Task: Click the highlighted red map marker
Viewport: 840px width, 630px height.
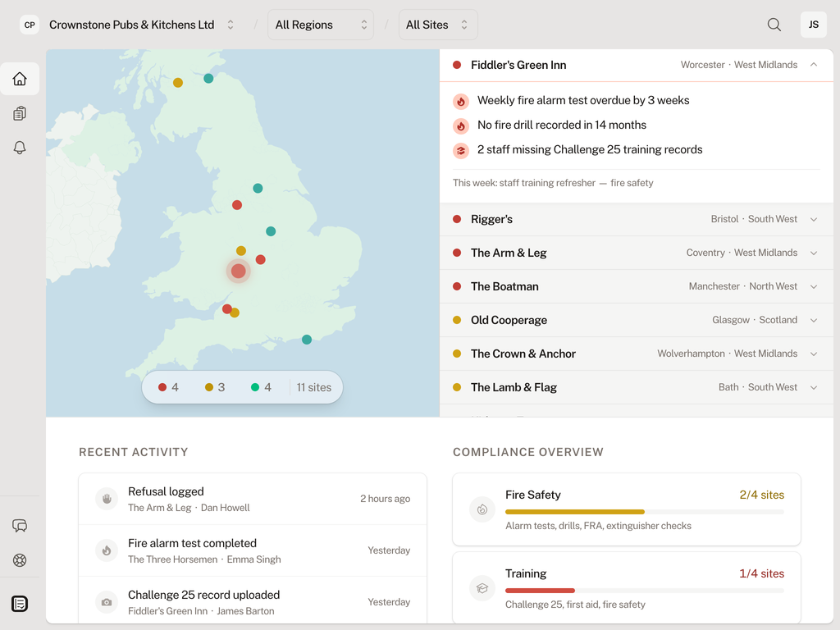Action: [x=238, y=271]
